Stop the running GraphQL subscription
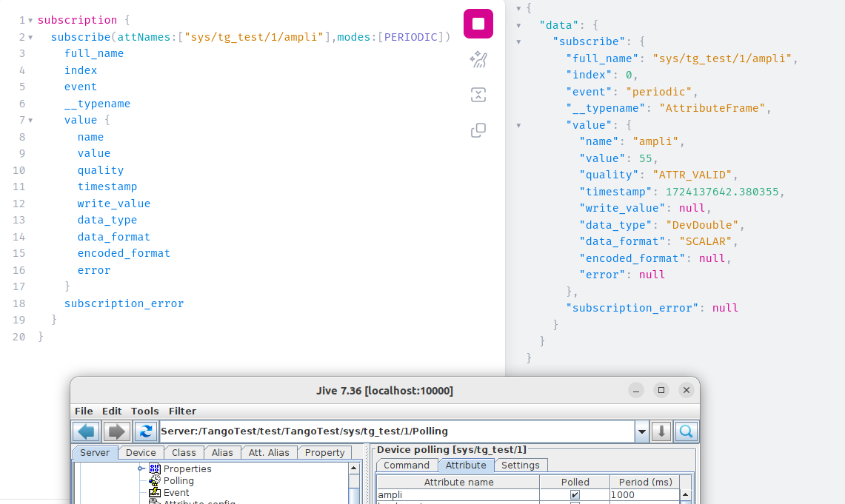845x504 pixels. 478,23
